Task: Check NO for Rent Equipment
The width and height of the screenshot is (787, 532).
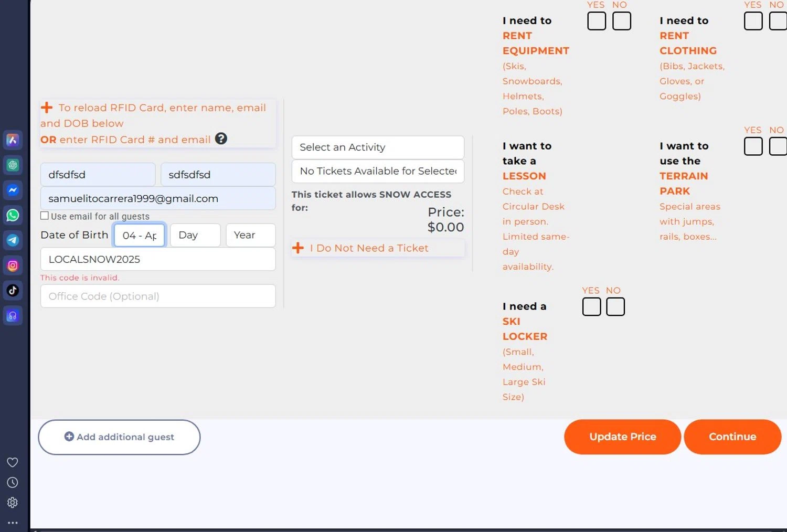Action: point(622,21)
